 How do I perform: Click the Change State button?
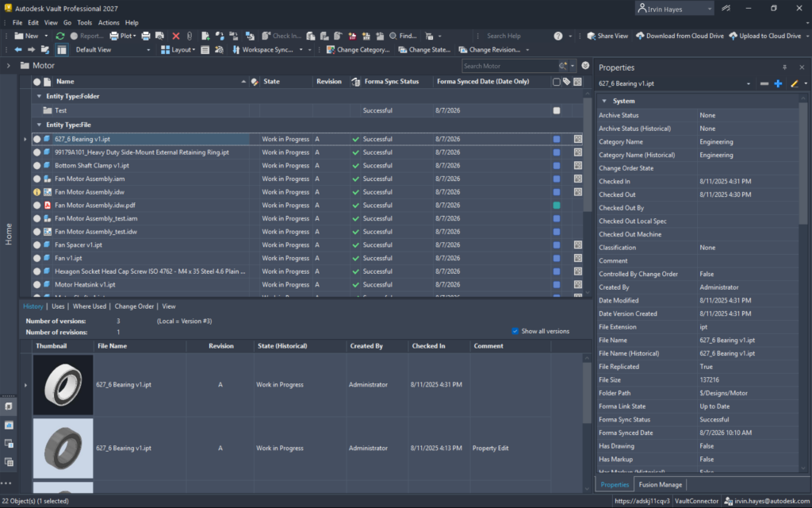(424, 50)
